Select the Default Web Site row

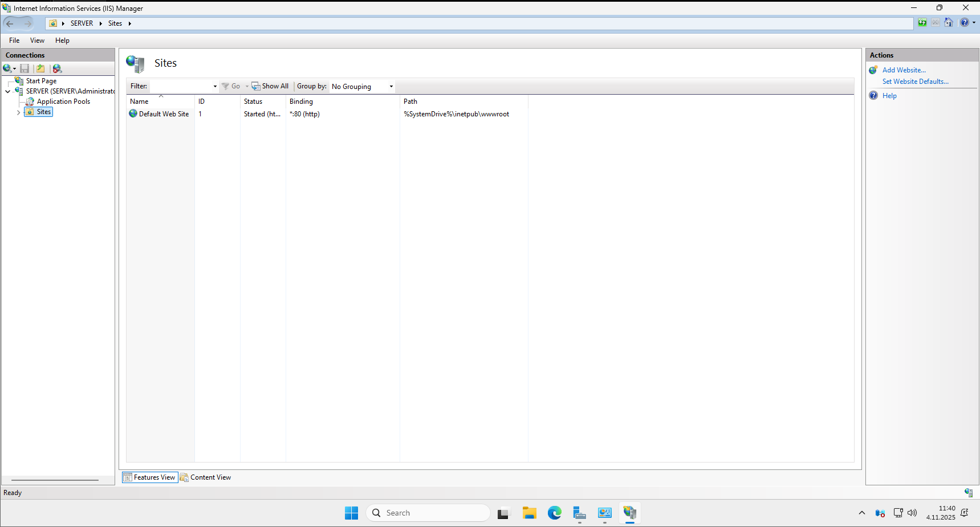coord(164,114)
